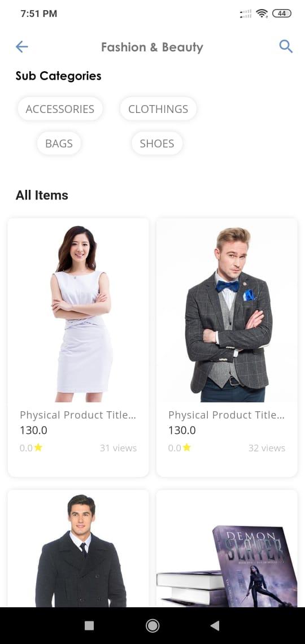Tap the recent apps square button

tap(89, 625)
